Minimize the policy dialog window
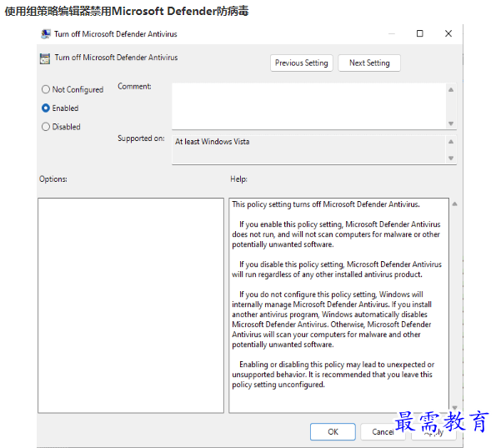This screenshot has width=496, height=448. pyautogui.click(x=392, y=33)
